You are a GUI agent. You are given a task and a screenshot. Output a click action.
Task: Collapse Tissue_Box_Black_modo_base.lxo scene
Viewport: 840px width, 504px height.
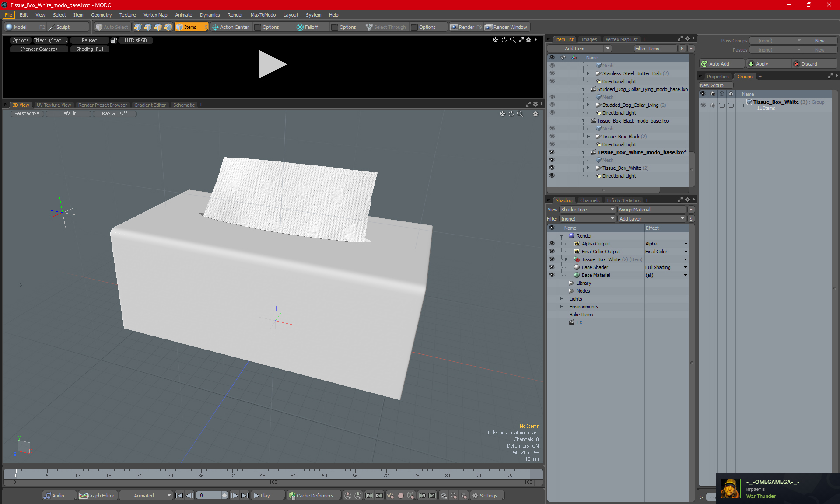pyautogui.click(x=583, y=121)
